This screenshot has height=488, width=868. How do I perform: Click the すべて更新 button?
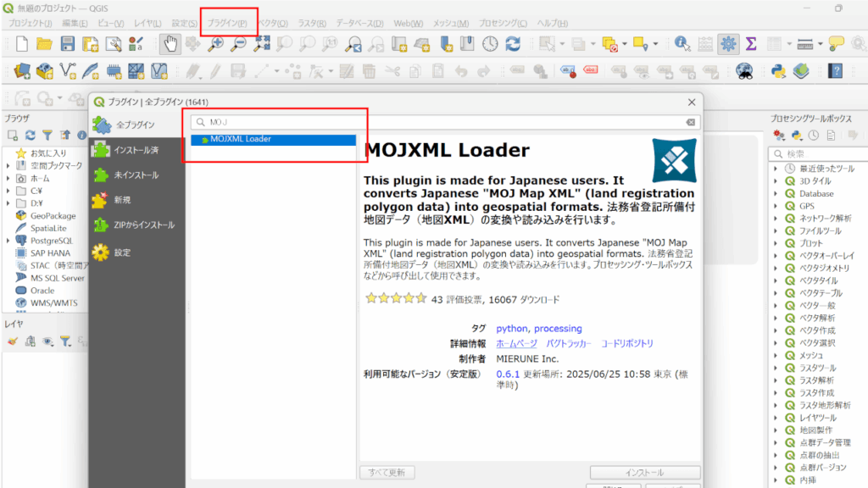[x=387, y=473]
